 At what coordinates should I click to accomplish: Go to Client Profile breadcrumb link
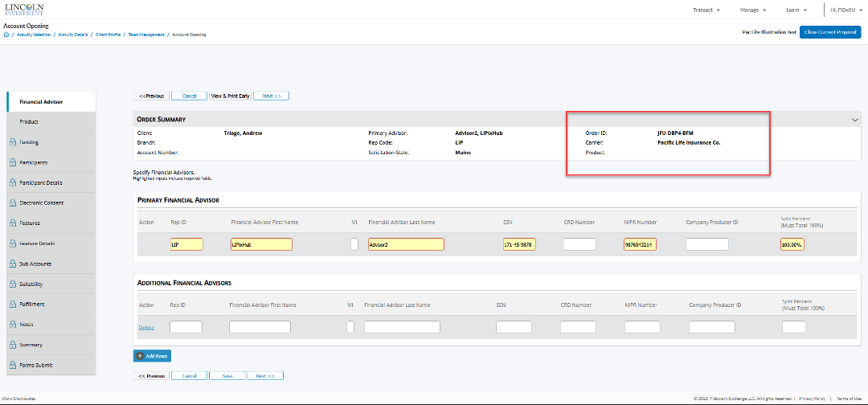tap(109, 35)
